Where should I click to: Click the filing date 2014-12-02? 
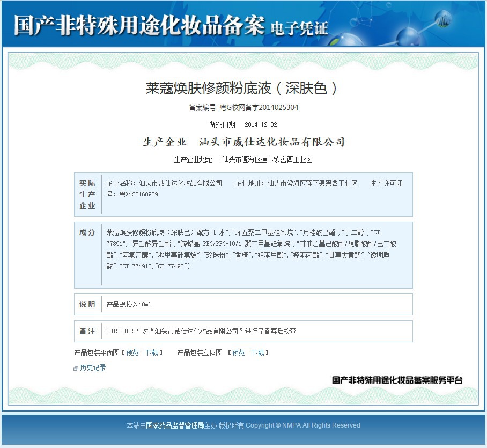[x=261, y=124]
